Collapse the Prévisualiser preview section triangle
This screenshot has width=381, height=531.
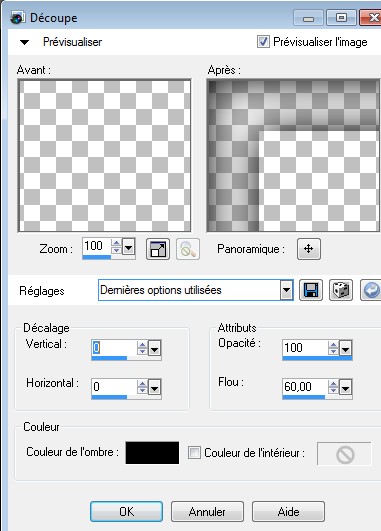[x=24, y=42]
